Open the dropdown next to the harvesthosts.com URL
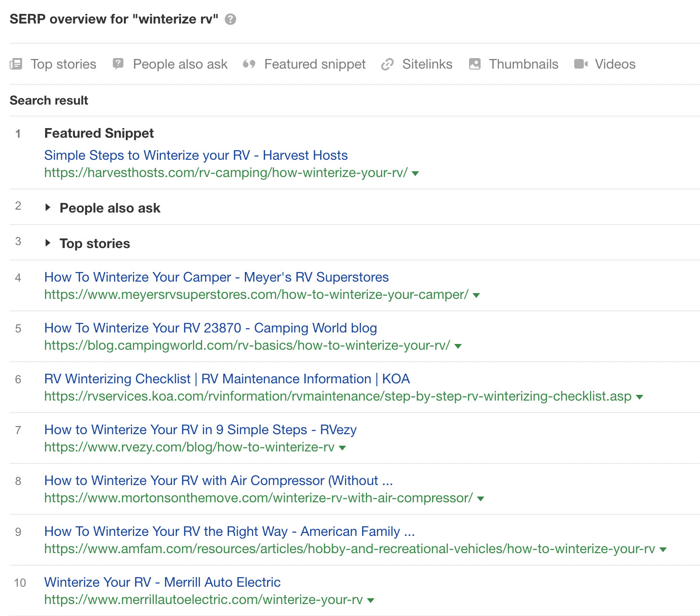The image size is (700, 616). coord(416,174)
